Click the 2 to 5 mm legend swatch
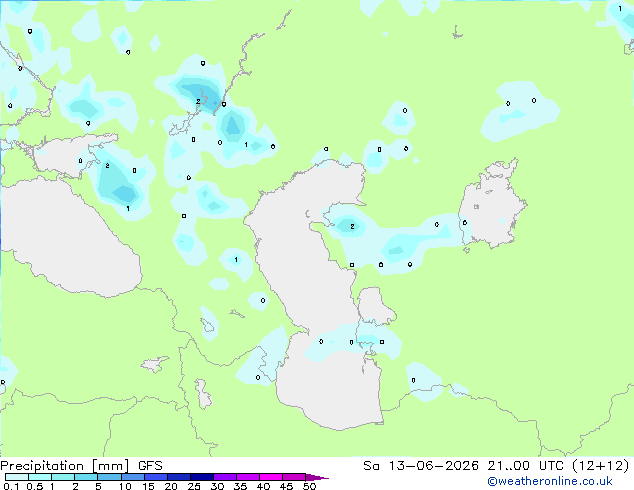The height and width of the screenshot is (490, 634). [x=86, y=477]
